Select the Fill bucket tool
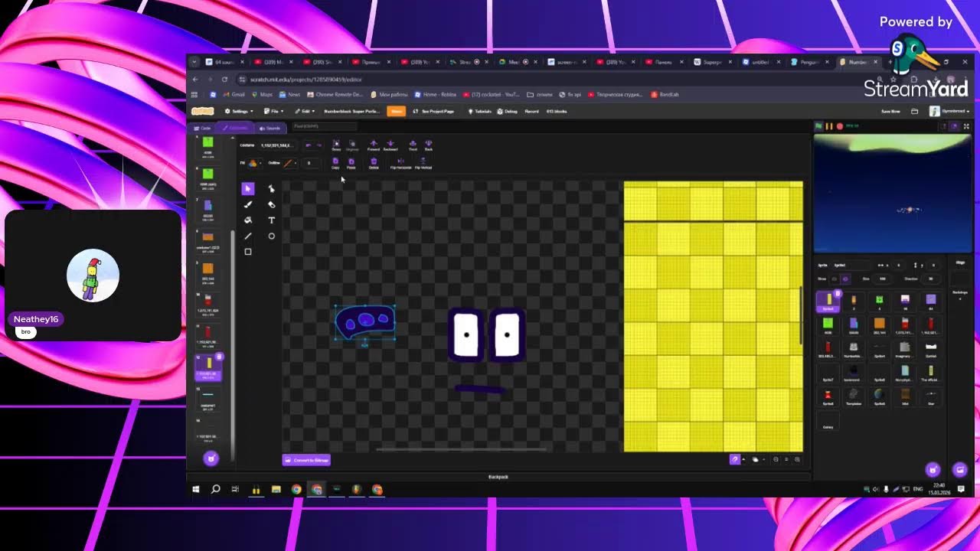Image resolution: width=980 pixels, height=551 pixels. point(247,220)
